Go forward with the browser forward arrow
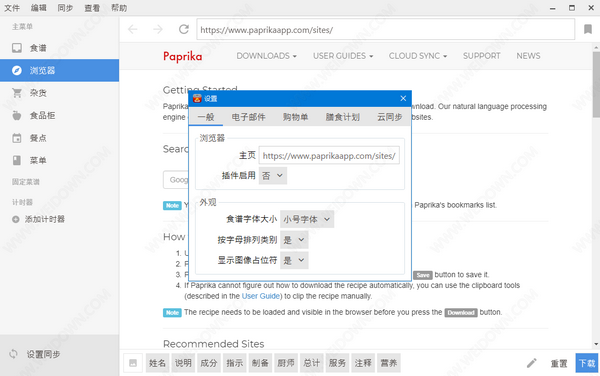600x376 pixels. coord(158,29)
